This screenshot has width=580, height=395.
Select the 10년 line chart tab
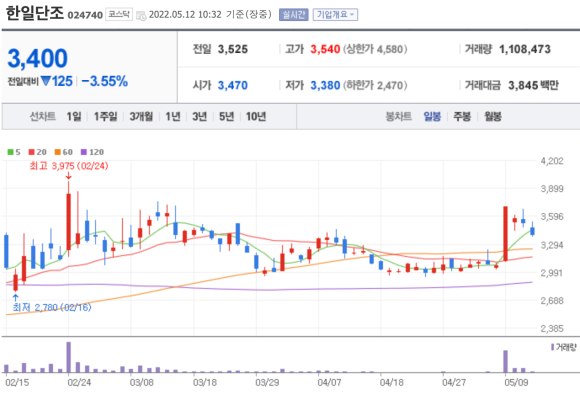coord(256,117)
